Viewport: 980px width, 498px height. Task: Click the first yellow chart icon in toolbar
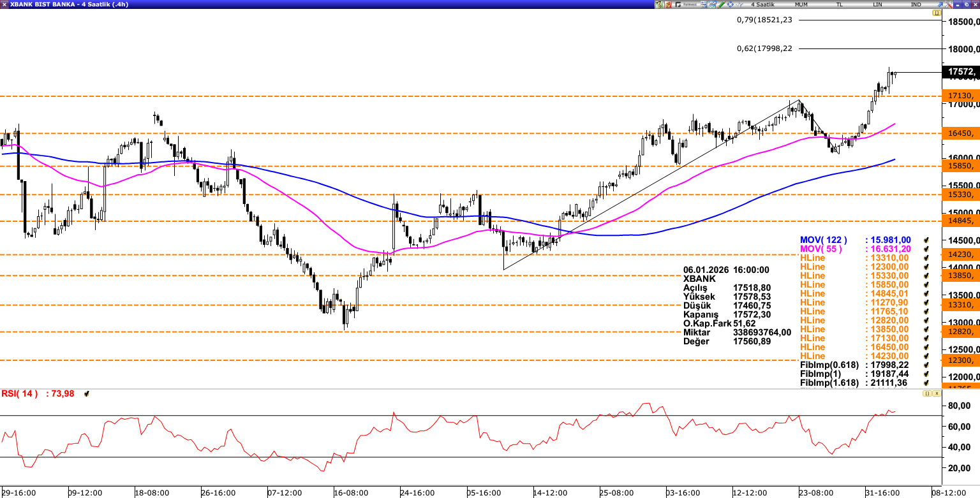[658, 4]
